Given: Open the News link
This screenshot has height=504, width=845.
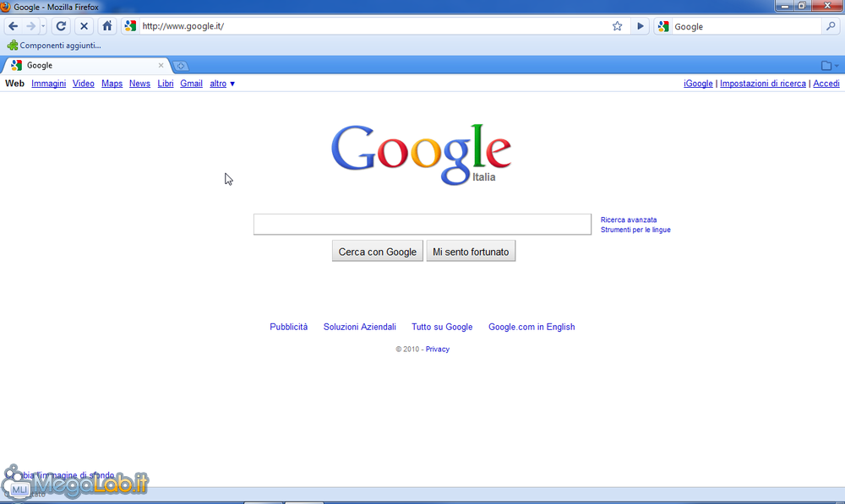Looking at the screenshot, I should click(x=139, y=84).
